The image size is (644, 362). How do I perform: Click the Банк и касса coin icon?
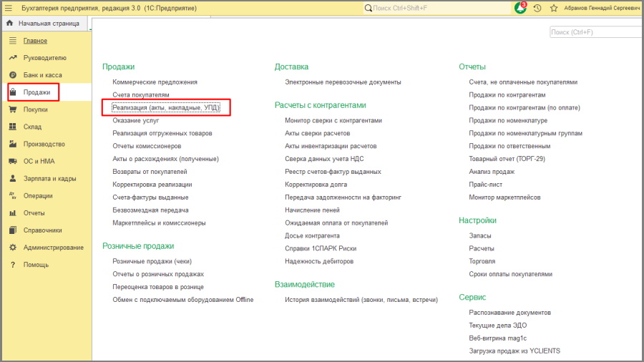click(x=12, y=75)
